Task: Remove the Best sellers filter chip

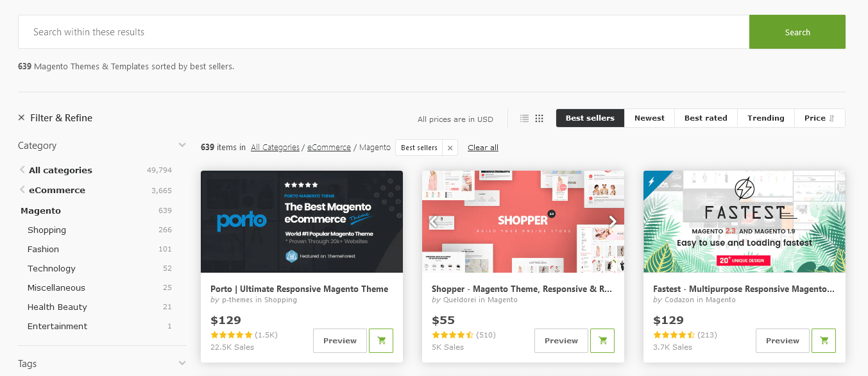Action: click(449, 147)
